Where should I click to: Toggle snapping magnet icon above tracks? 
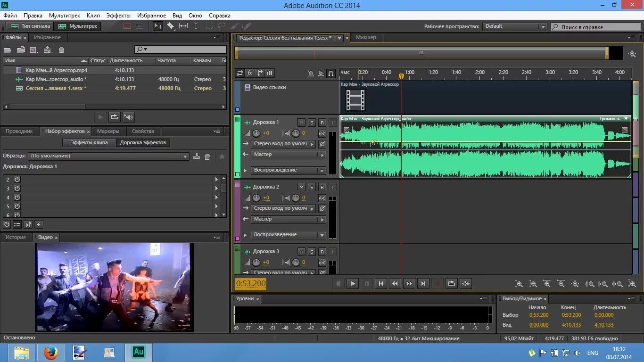(331, 73)
